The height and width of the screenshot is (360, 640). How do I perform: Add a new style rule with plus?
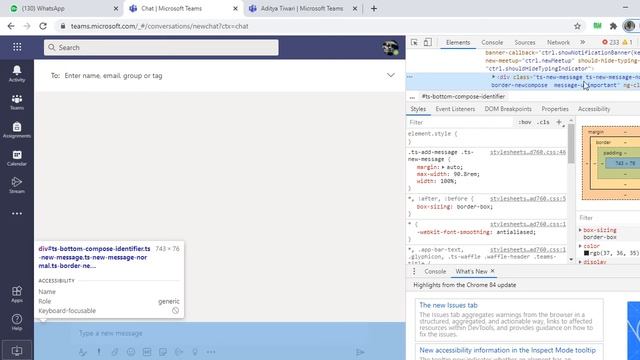[559, 122]
